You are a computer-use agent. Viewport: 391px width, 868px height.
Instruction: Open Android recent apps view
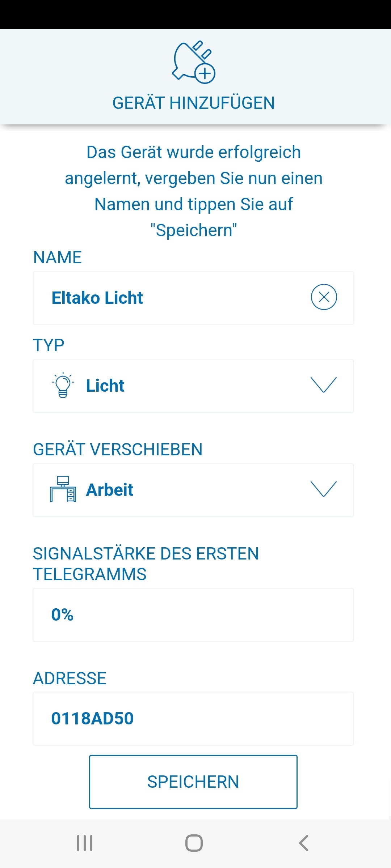point(85,843)
